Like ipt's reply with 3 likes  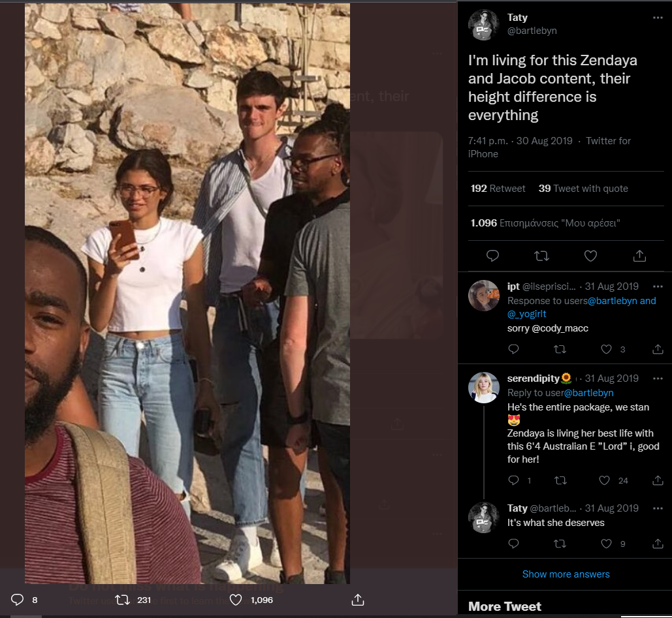607,349
